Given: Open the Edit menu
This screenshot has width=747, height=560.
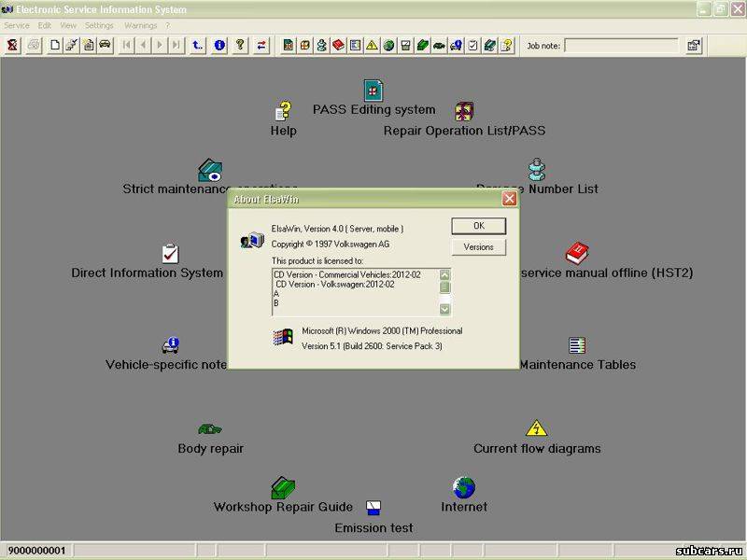Looking at the screenshot, I should click(45, 25).
